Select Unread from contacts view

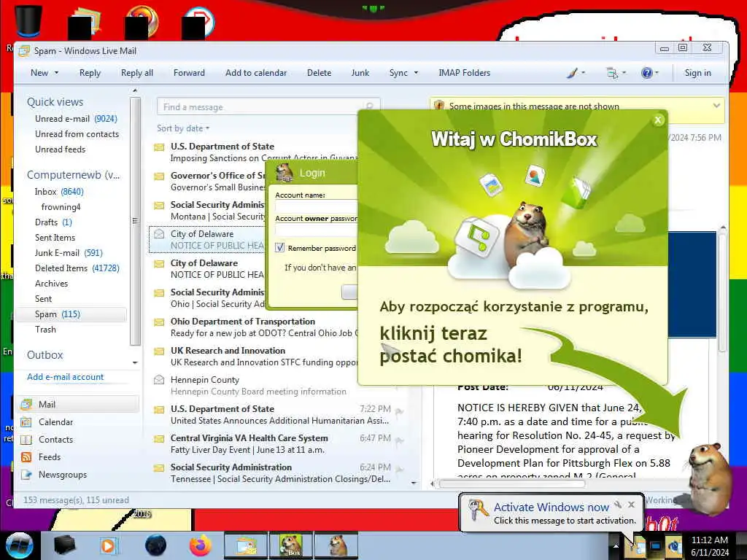pyautogui.click(x=77, y=134)
